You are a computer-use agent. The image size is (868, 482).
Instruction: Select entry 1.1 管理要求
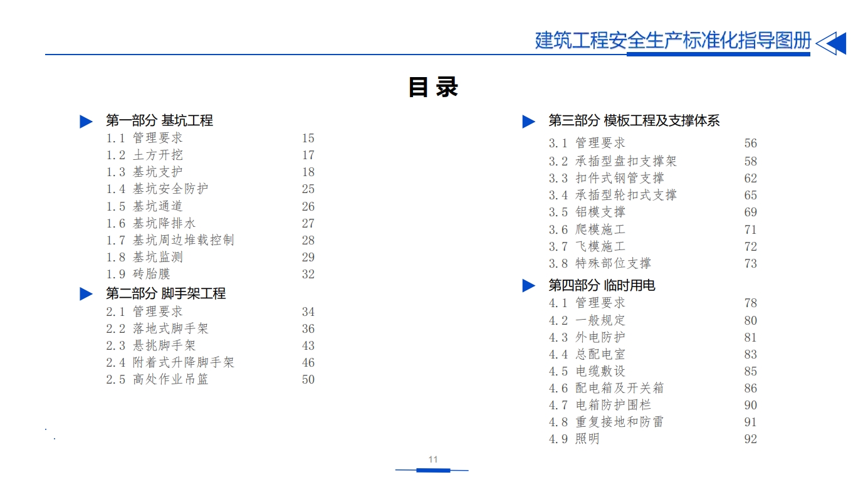click(x=144, y=138)
